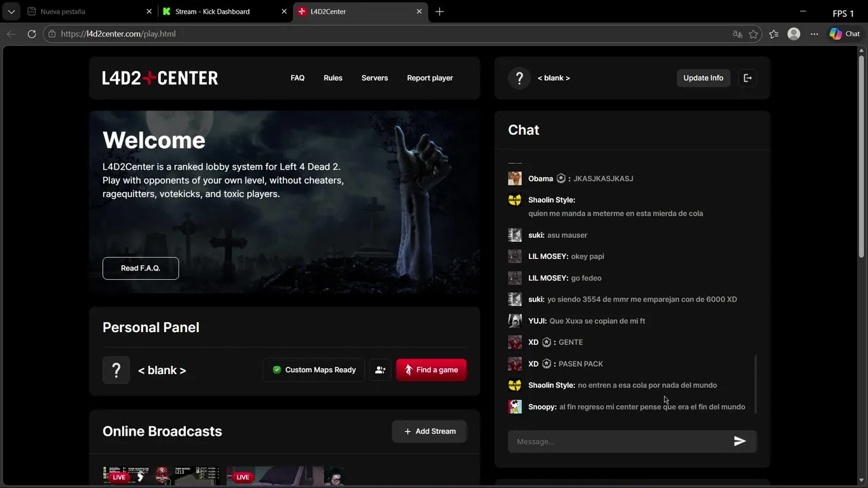Click the Read F.A.Q. button
Screen dimensions: 868x488
pos(140,268)
